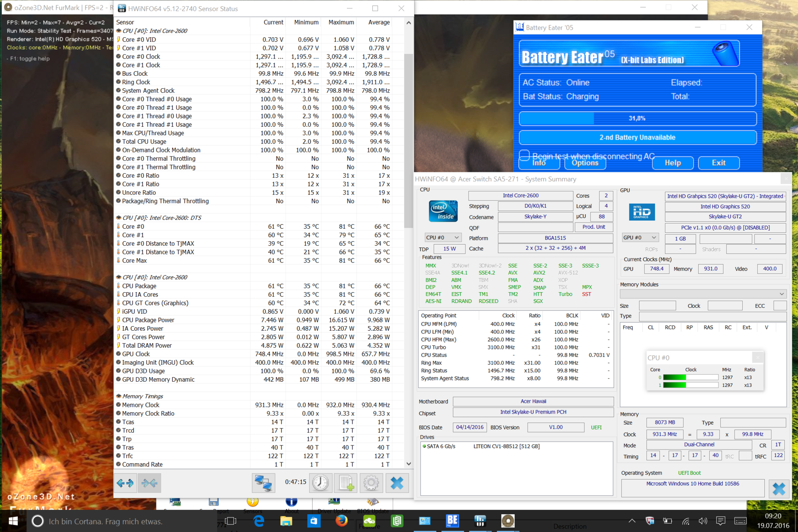798x532 pixels.
Task: Switch to FurMark taskbar icon
Action: point(508,521)
